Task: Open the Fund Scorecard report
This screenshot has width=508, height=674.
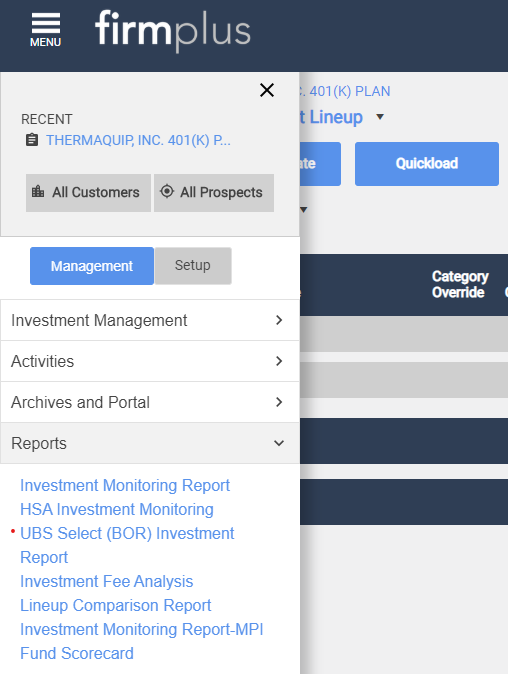Action: point(77,653)
